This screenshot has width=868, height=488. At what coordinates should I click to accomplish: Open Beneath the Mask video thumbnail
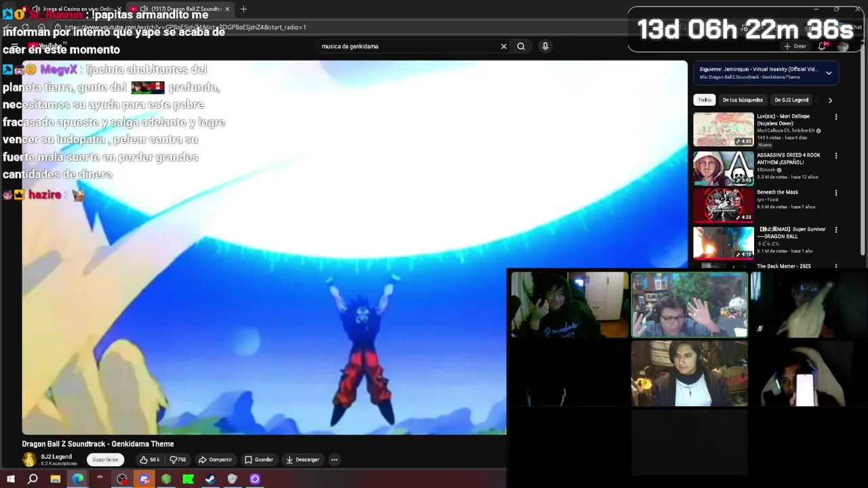click(724, 205)
